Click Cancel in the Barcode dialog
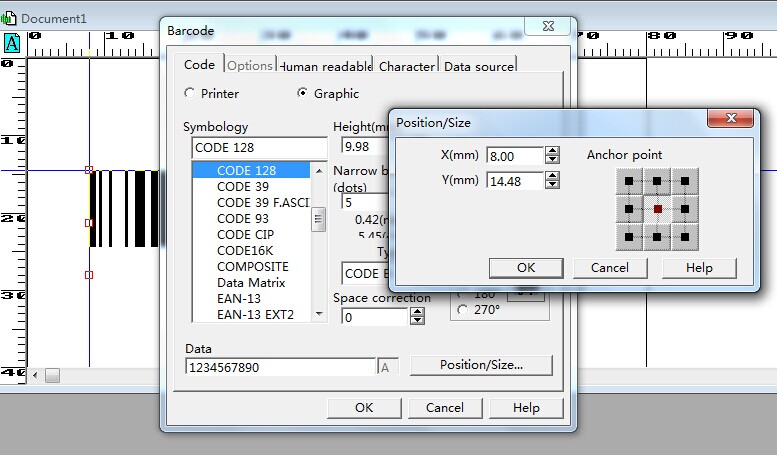The height and width of the screenshot is (455, 777). pos(444,408)
